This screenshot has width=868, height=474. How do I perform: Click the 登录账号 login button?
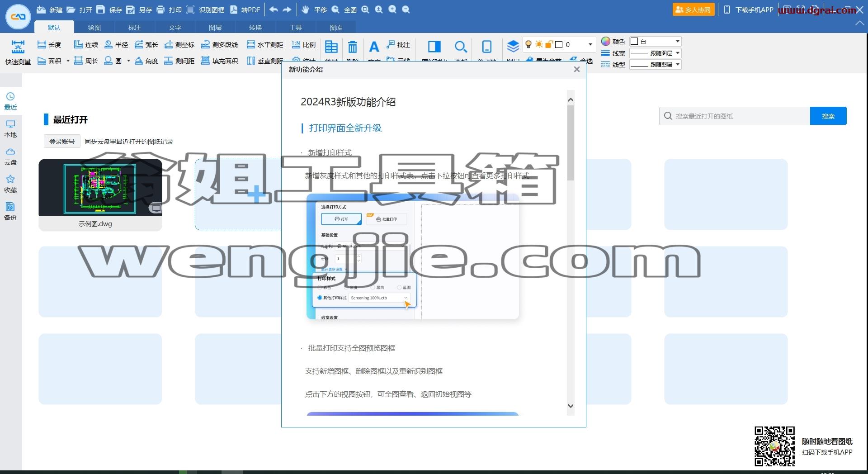coord(62,142)
